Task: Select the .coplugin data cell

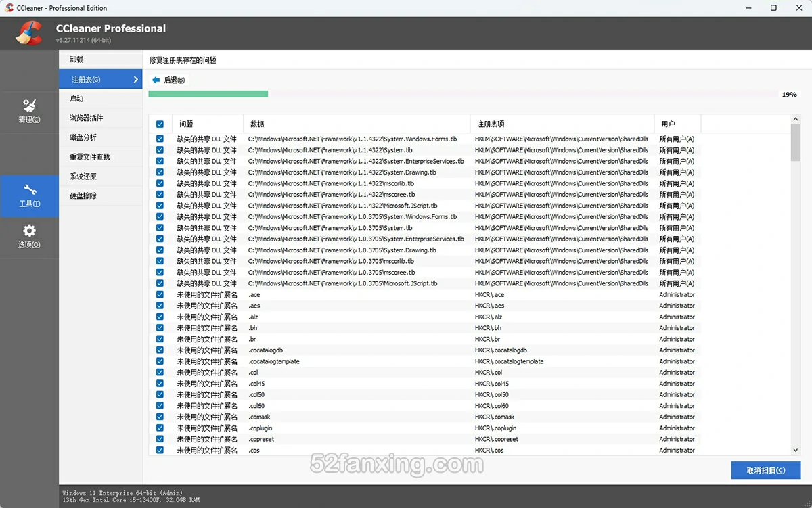Action: pos(260,428)
